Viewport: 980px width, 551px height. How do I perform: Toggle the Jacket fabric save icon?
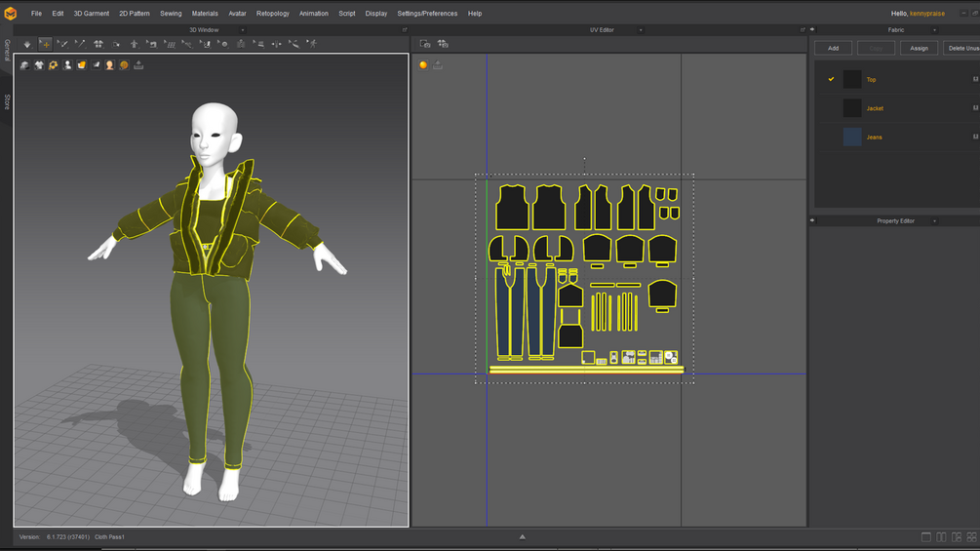tap(975, 108)
